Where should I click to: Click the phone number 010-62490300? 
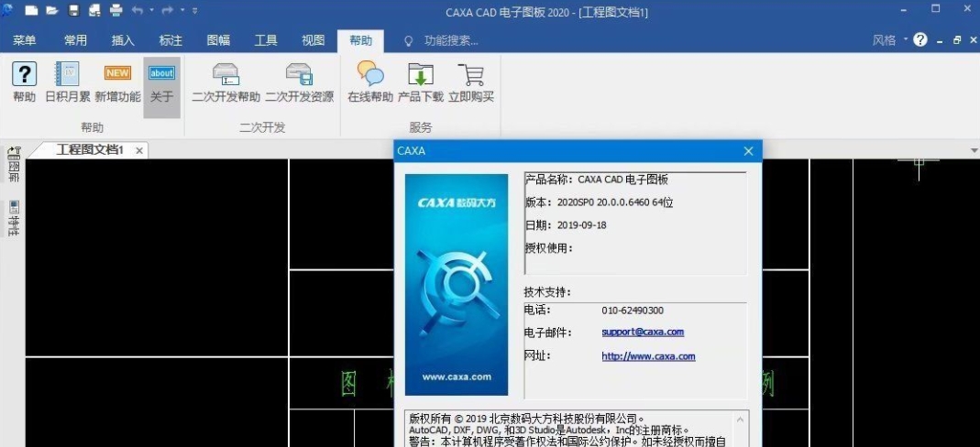[x=633, y=311]
